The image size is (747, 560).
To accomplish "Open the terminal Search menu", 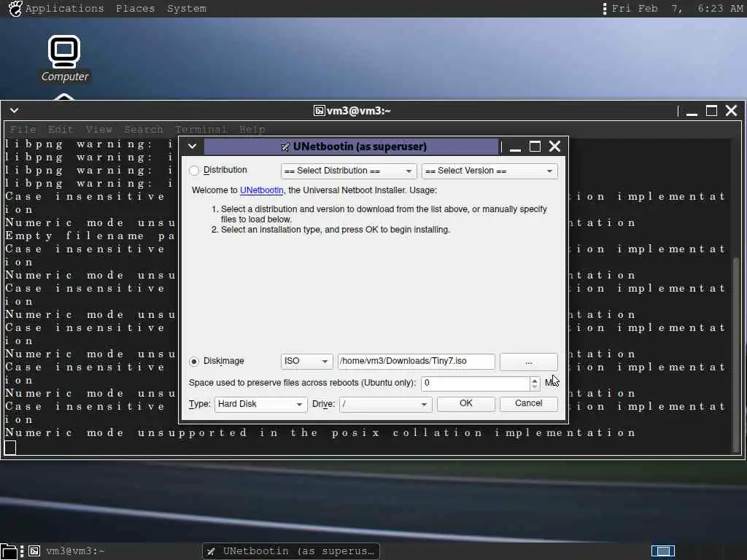I will [x=144, y=130].
